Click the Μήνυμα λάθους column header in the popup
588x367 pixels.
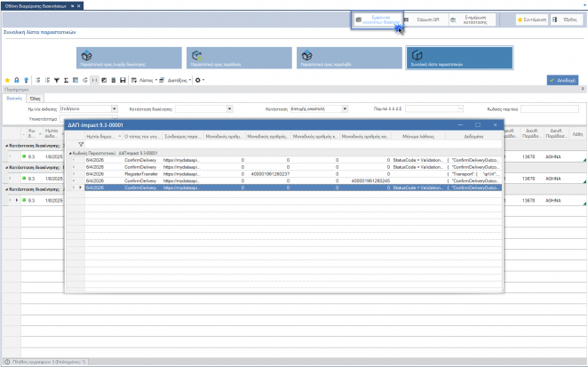point(418,136)
